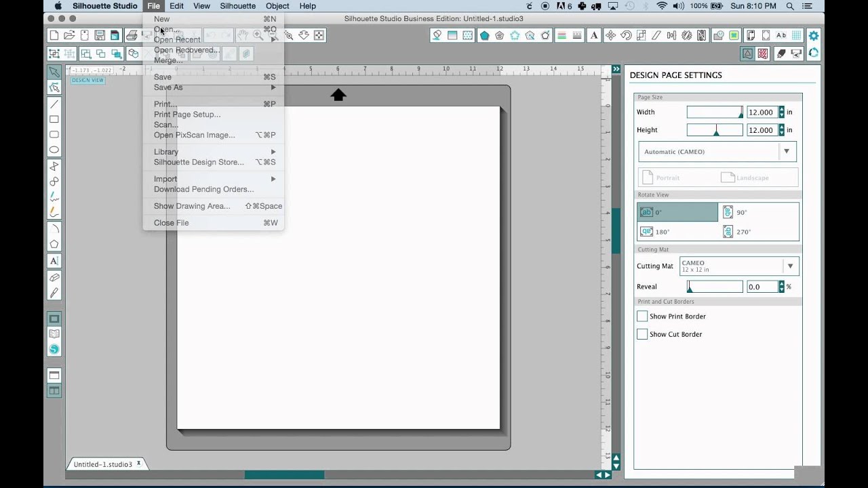868x488 pixels.
Task: Select the Draw an Arc tool
Action: (x=54, y=229)
